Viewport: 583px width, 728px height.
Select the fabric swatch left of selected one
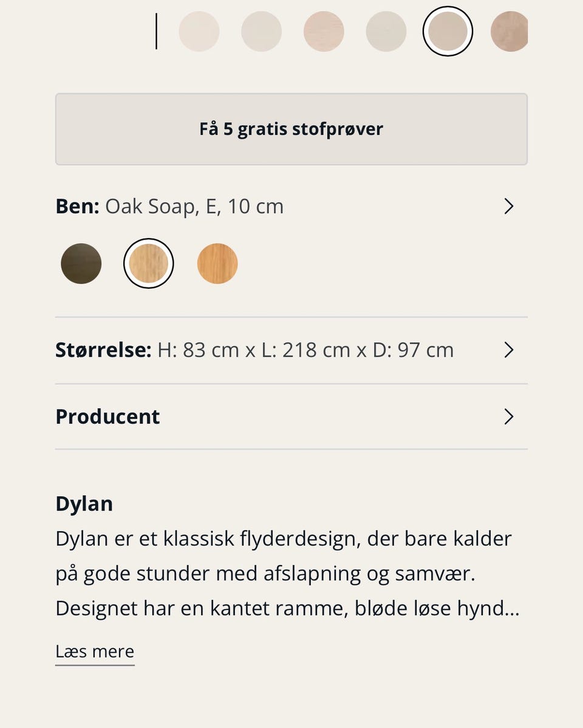(x=386, y=32)
